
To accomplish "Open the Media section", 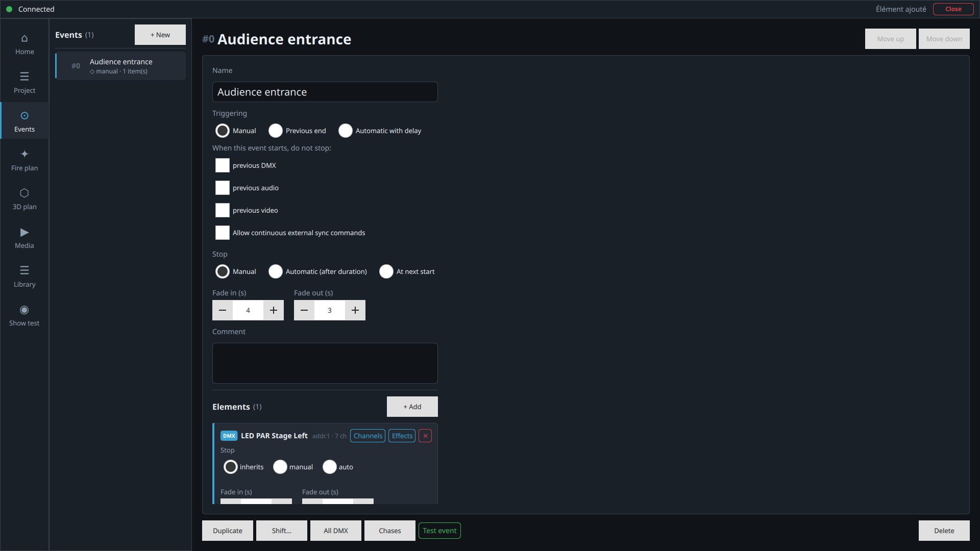I will (24, 238).
